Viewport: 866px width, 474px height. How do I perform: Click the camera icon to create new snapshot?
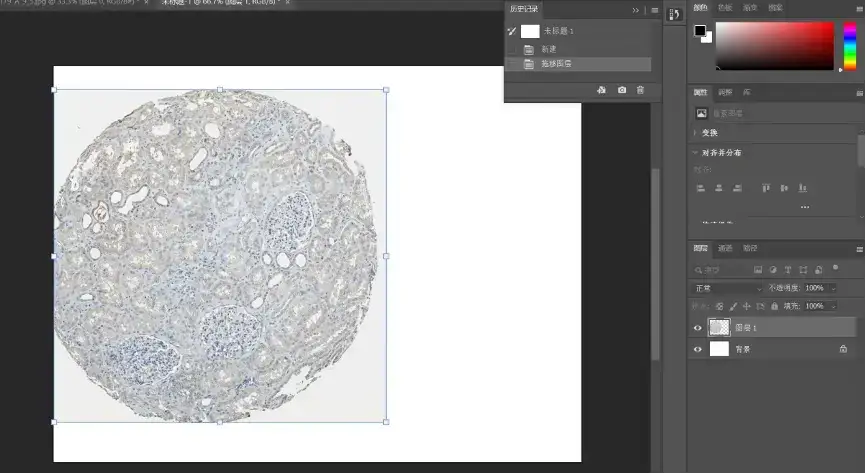(622, 90)
